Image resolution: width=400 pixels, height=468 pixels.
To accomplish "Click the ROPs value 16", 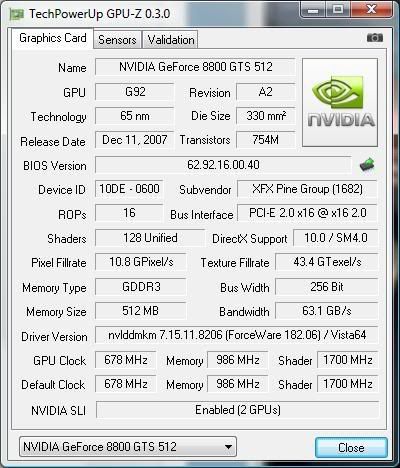I will [129, 213].
